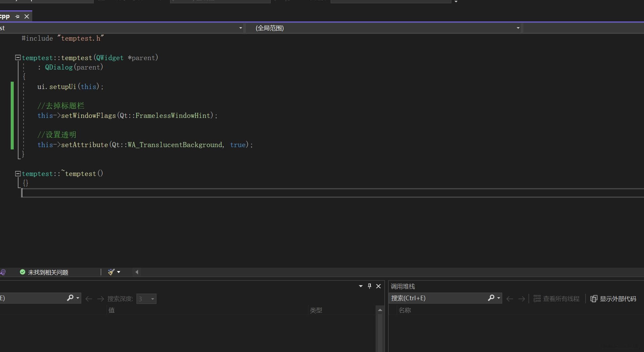Place the cursor on the ui.setupUi(this) line

click(71, 87)
